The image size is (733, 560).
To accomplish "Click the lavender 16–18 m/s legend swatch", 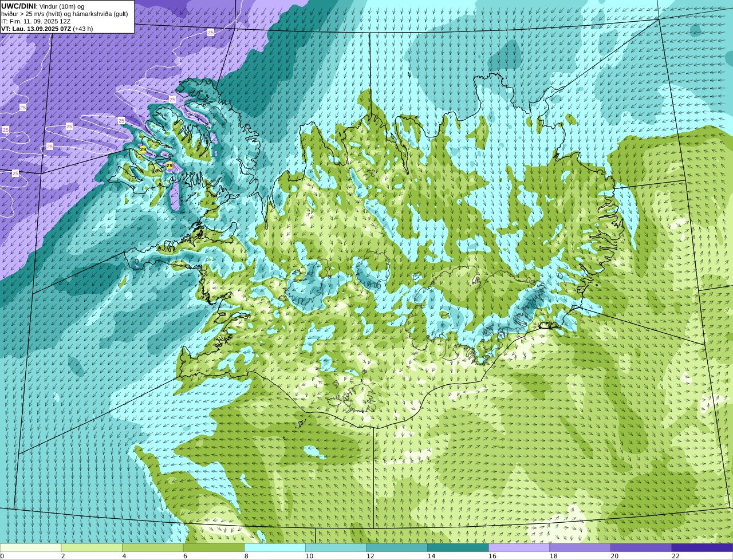I will click(519, 547).
